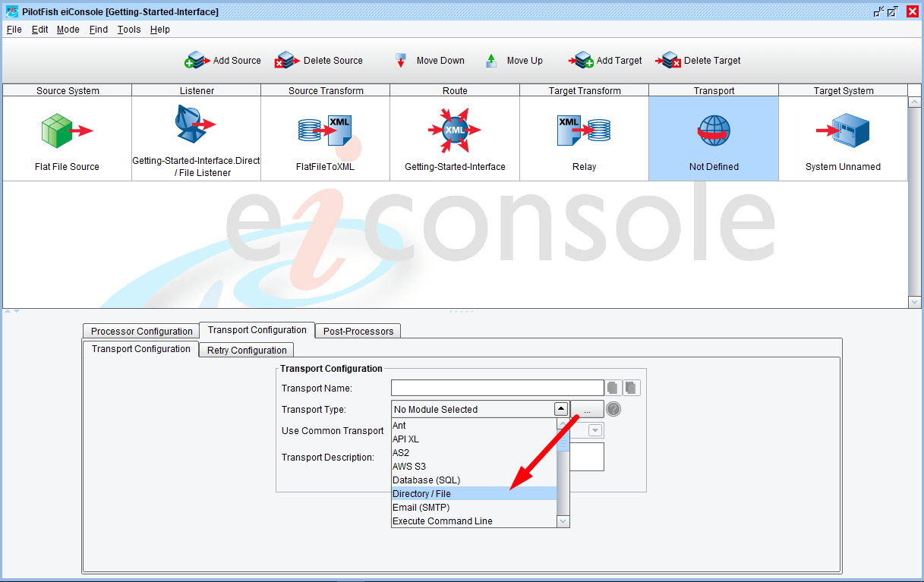Viewport: 924px width, 582px height.
Task: Select the inner Transport Configuration sub-tab
Action: (x=140, y=349)
